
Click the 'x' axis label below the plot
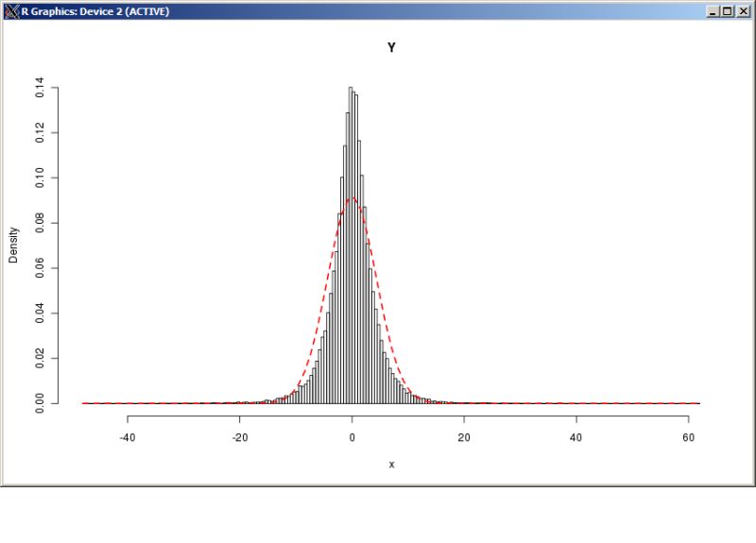391,465
